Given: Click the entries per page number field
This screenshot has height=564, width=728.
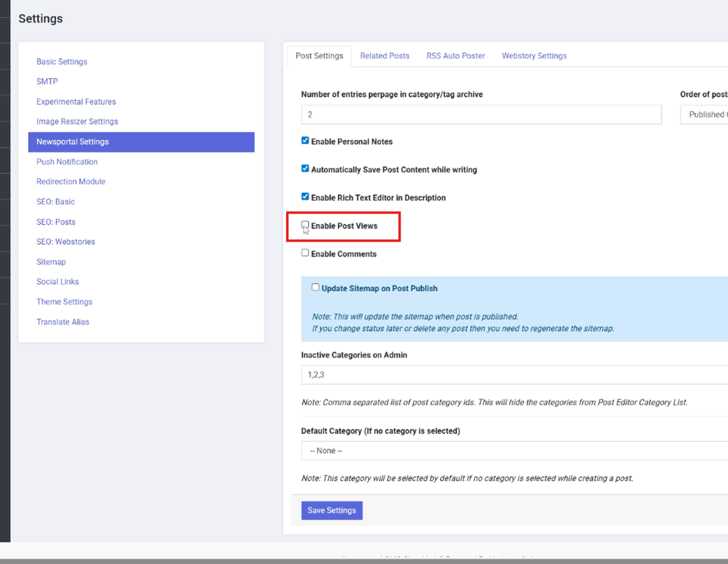Looking at the screenshot, I should tap(481, 114).
